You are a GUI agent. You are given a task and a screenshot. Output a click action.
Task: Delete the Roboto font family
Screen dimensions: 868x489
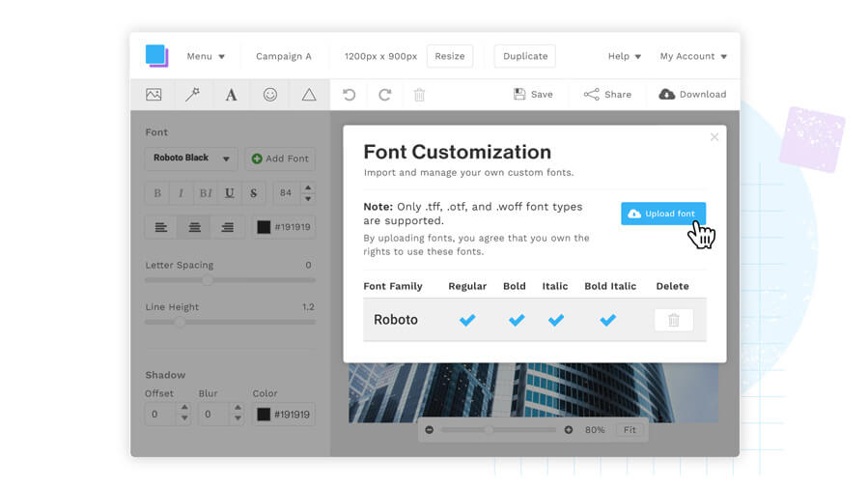[673, 320]
